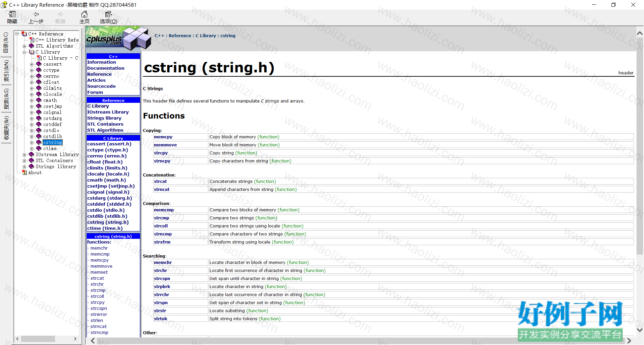Click the cstdio book icon in tree
This screenshot has height=345, width=644.
(39, 130)
